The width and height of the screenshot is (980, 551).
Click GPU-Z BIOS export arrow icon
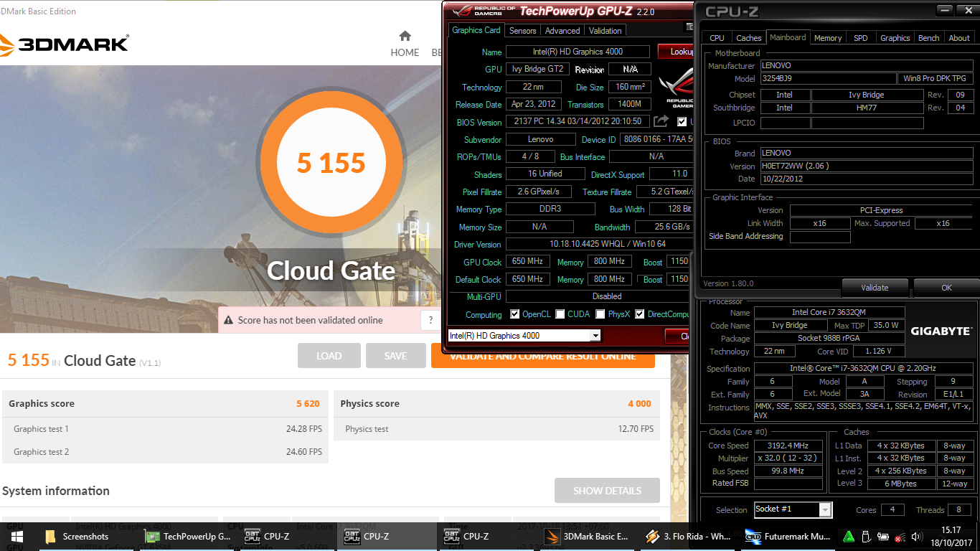[661, 121]
